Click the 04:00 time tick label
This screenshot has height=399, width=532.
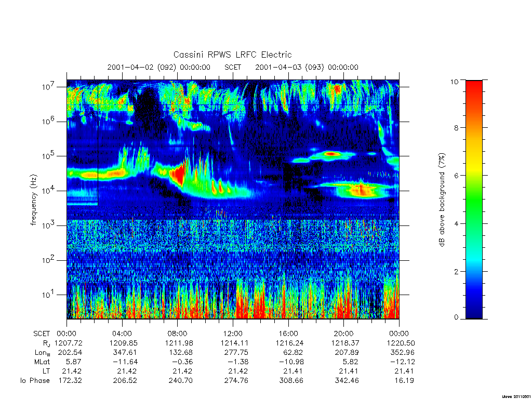(x=122, y=334)
